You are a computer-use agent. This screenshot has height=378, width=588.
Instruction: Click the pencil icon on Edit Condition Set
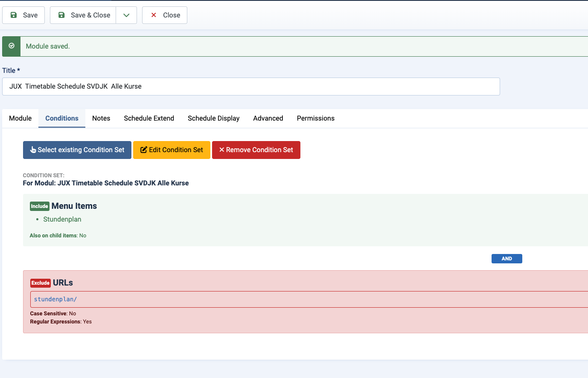coord(144,150)
